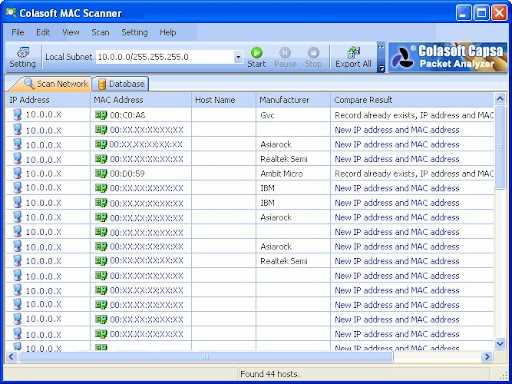This screenshot has height=384, width=512.
Task: Sort by Manufacturer column header
Action: [x=293, y=100]
